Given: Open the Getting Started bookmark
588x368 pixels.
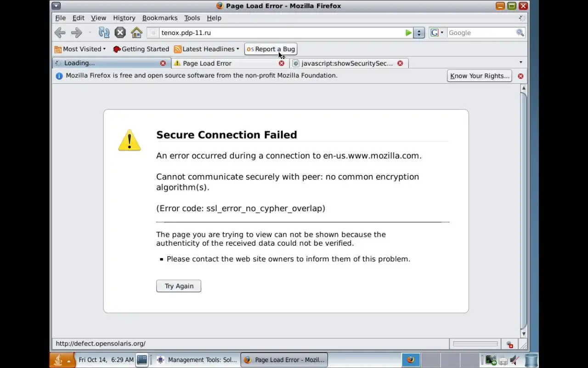Looking at the screenshot, I should point(141,49).
